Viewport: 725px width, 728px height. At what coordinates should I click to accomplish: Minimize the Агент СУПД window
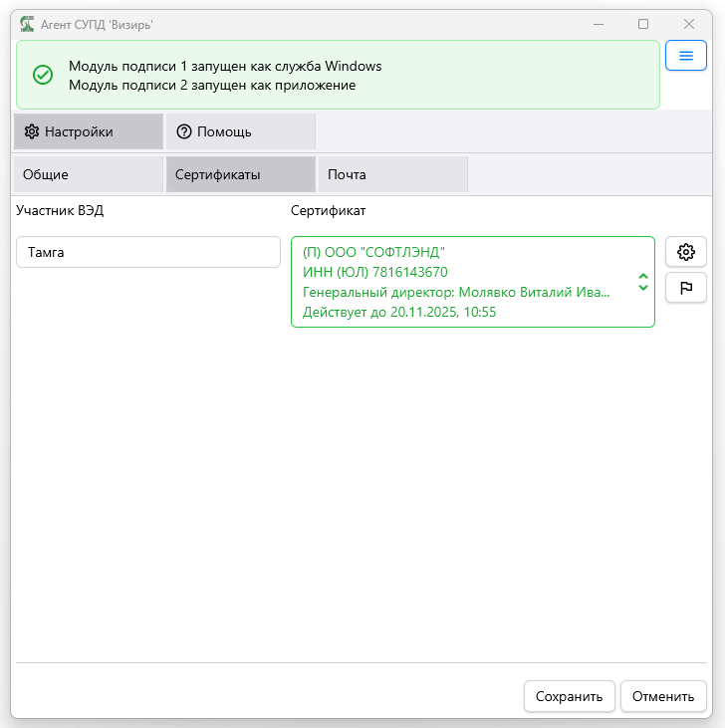599,24
